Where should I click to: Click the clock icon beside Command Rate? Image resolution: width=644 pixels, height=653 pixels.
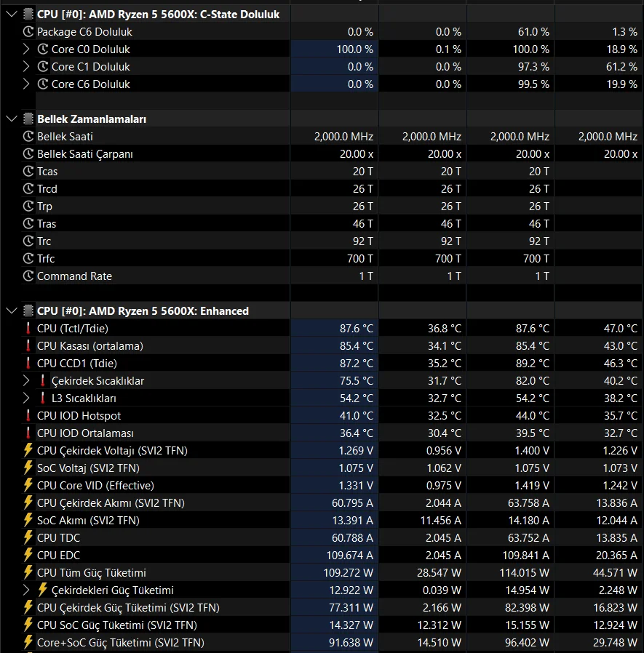[28, 276]
